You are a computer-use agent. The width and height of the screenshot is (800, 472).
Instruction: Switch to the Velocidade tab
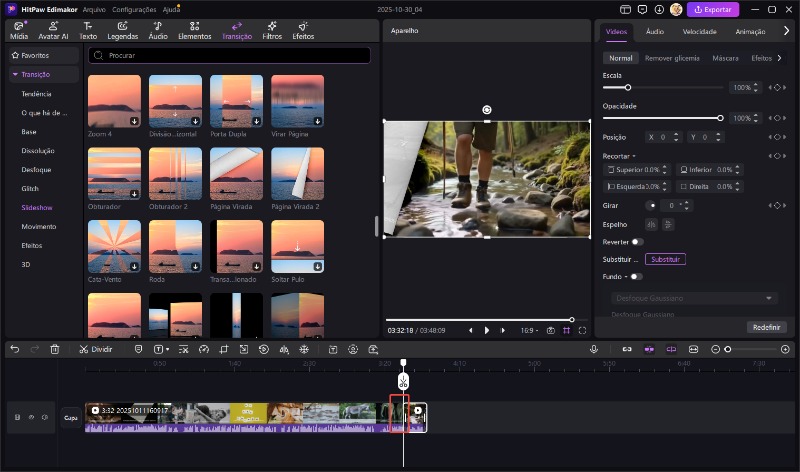point(699,32)
